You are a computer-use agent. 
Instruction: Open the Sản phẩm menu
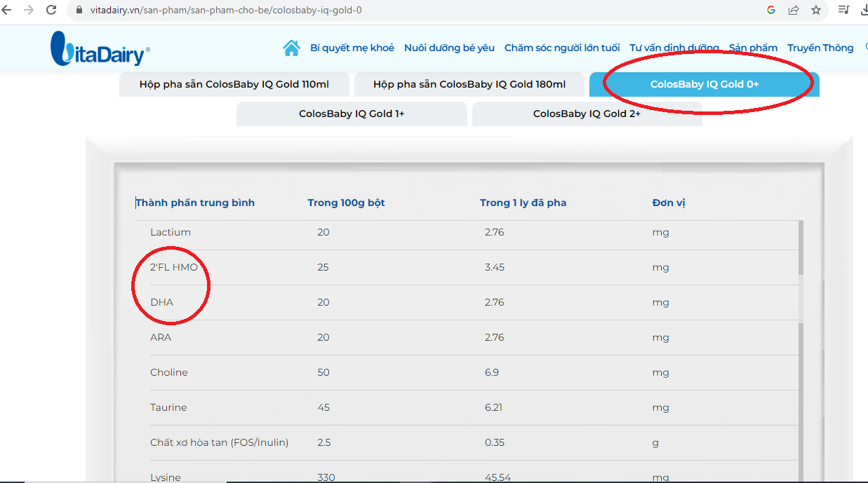point(753,48)
